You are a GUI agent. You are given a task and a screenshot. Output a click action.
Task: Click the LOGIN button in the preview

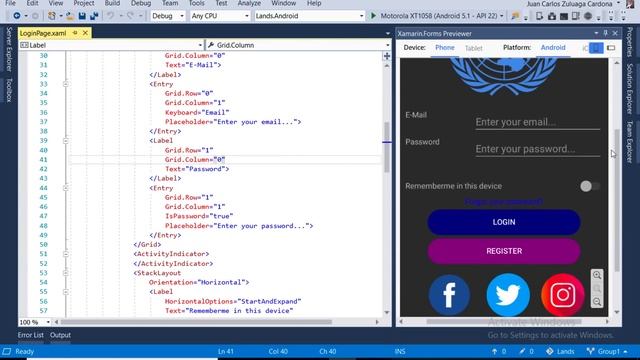pyautogui.click(x=504, y=222)
